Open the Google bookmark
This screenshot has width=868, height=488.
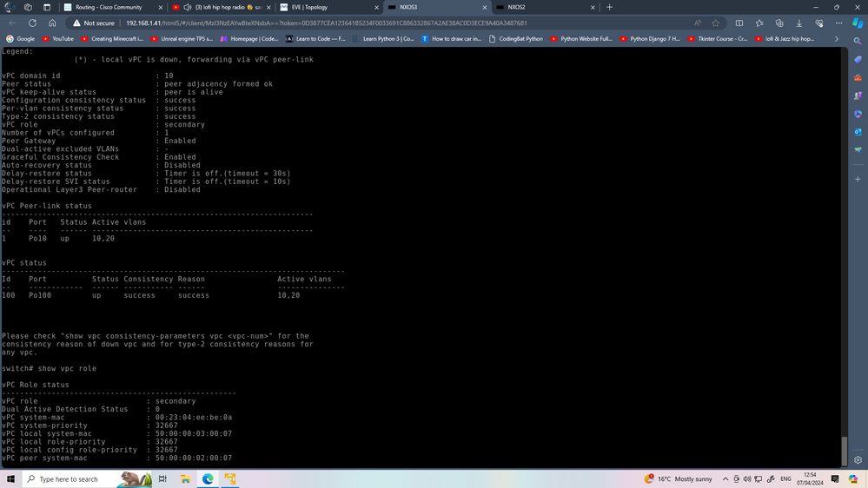click(x=21, y=39)
